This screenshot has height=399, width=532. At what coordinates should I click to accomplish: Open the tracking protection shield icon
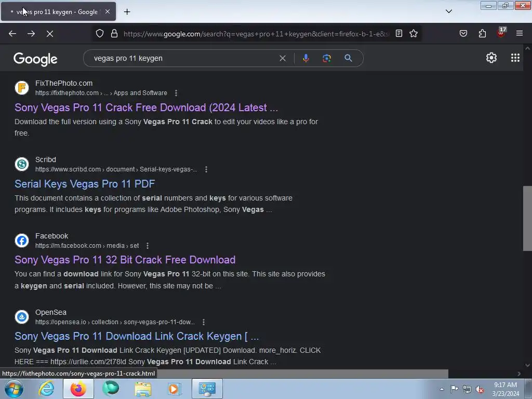pyautogui.click(x=99, y=34)
